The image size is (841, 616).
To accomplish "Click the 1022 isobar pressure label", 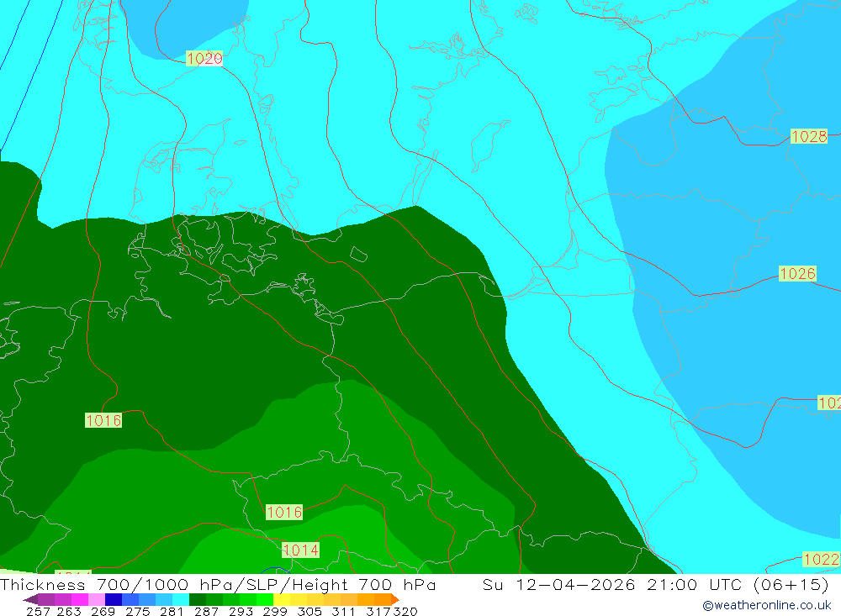I will pyautogui.click(x=821, y=559).
